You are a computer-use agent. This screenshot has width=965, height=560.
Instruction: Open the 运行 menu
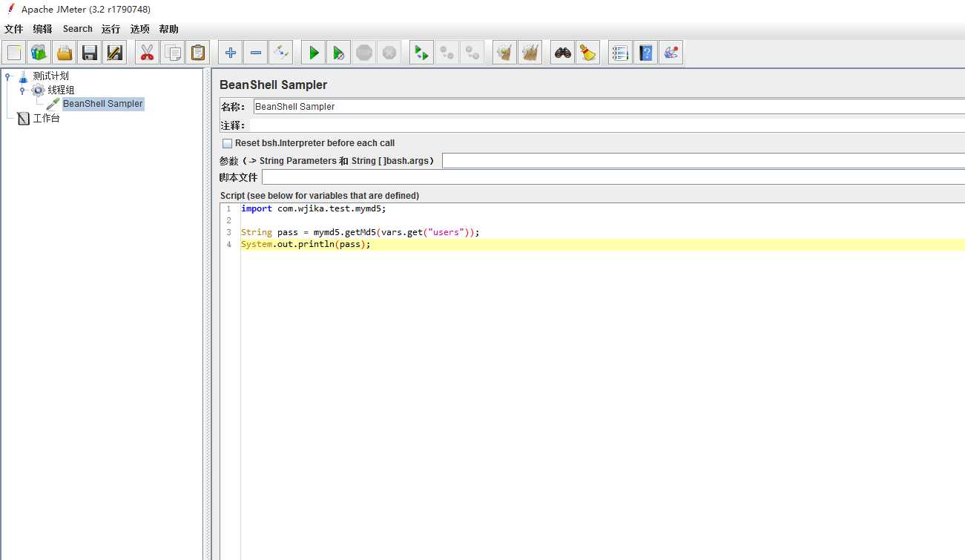click(x=111, y=29)
